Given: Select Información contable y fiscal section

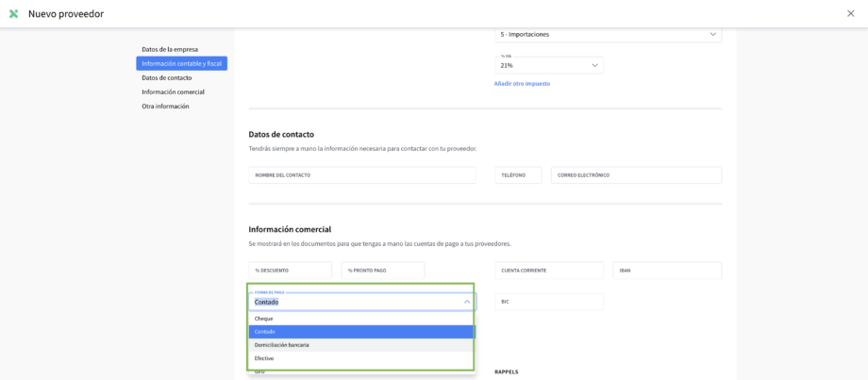Looking at the screenshot, I should point(181,63).
